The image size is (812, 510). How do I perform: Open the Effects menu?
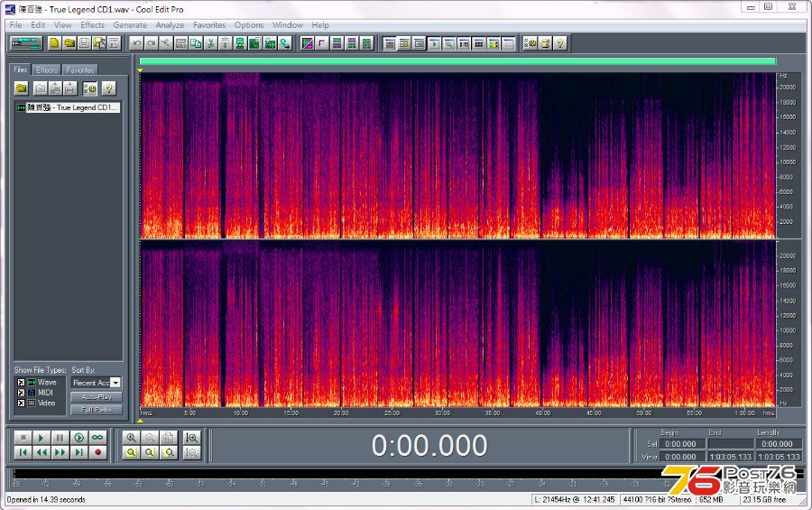coord(92,25)
